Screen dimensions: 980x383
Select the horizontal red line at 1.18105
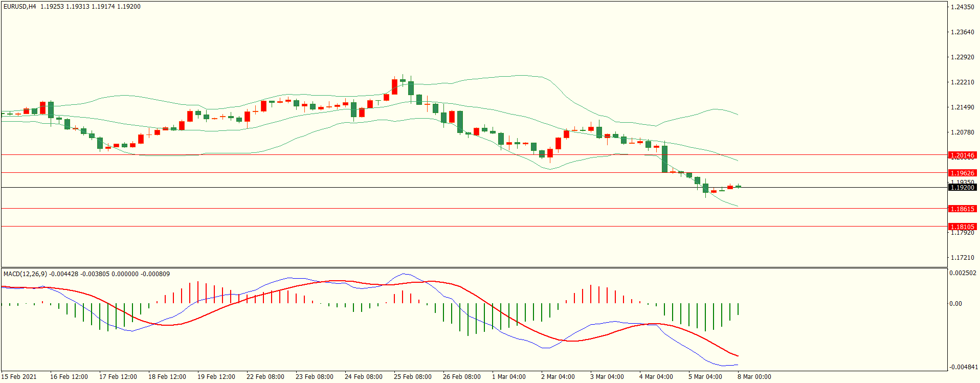460,226
